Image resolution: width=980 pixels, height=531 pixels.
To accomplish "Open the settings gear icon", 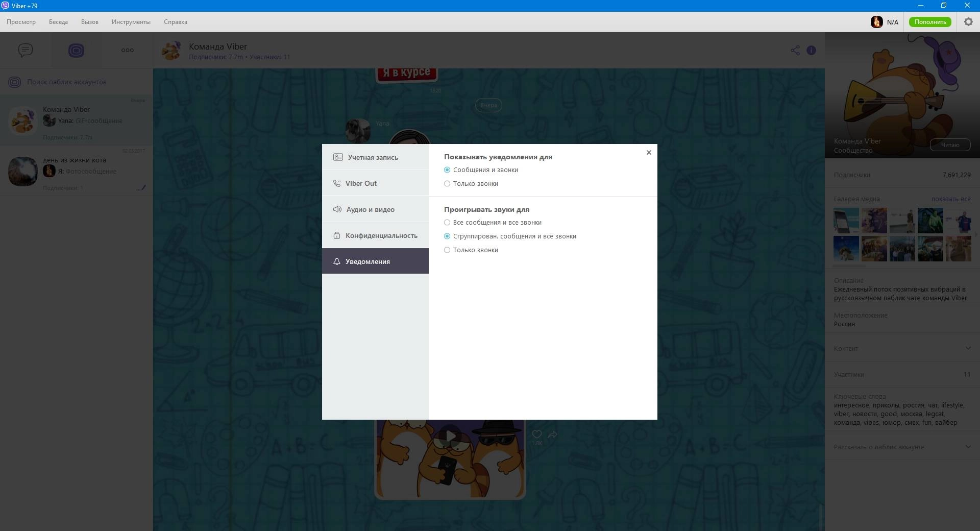I will coord(968,22).
